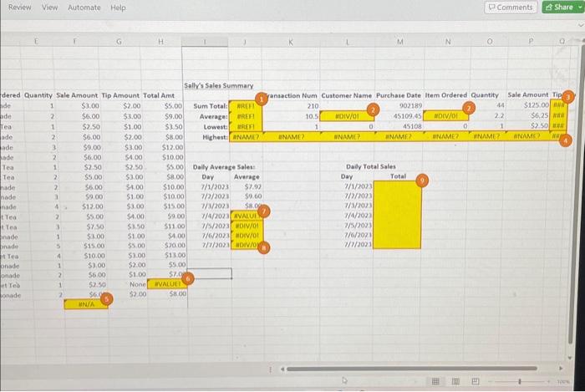Click the horizontal scroll right arrow

pyautogui.click(x=561, y=368)
